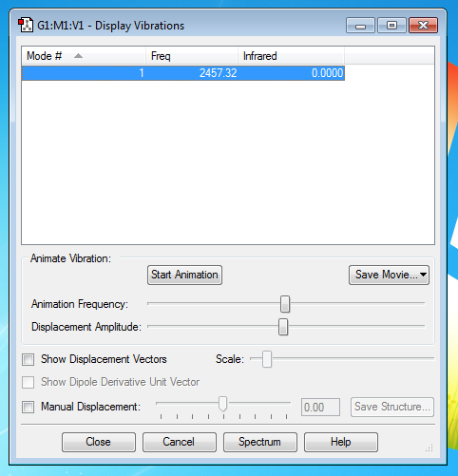Screen dimensions: 458x476
Task: Click the GaussView icon in the title bar
Action: point(26,25)
